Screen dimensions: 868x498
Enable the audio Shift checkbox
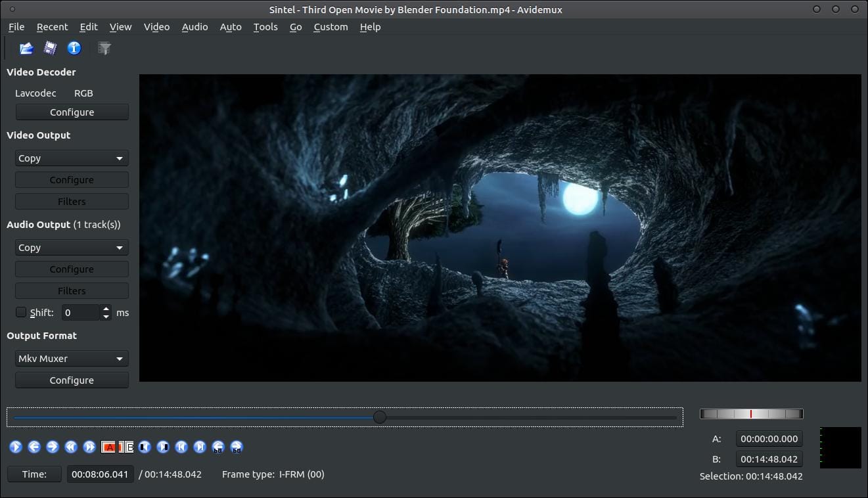[x=20, y=312]
